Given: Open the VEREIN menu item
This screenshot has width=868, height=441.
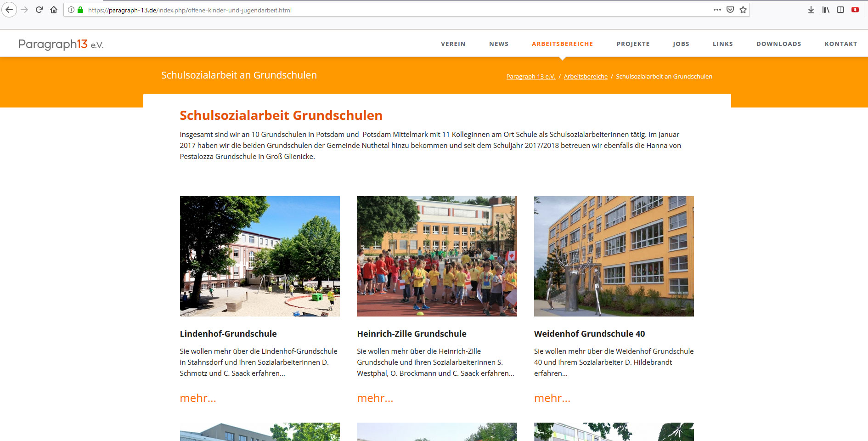Looking at the screenshot, I should (x=453, y=44).
